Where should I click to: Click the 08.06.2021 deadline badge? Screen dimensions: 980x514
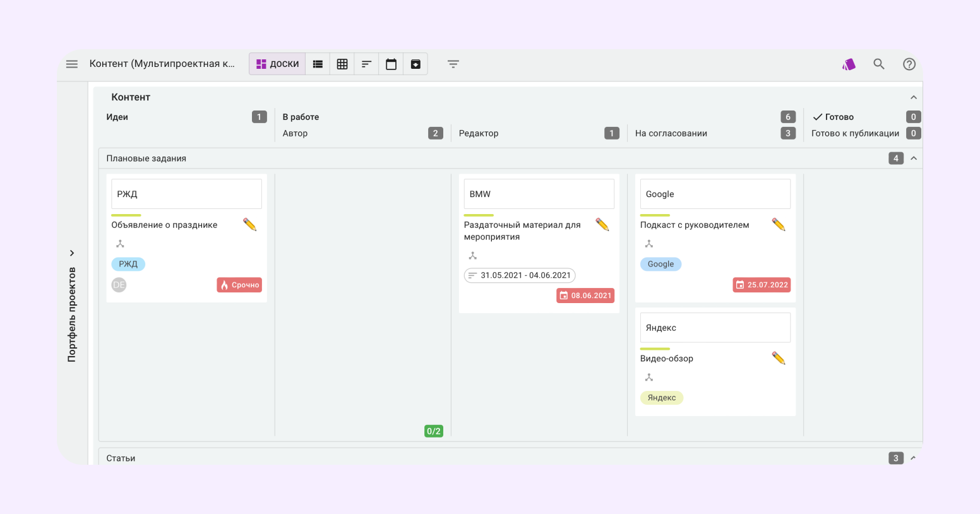pyautogui.click(x=585, y=296)
